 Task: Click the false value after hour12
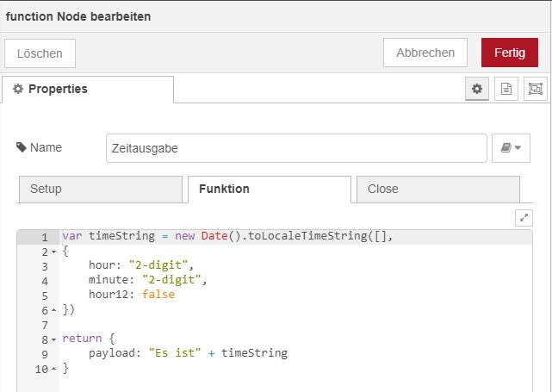click(158, 295)
